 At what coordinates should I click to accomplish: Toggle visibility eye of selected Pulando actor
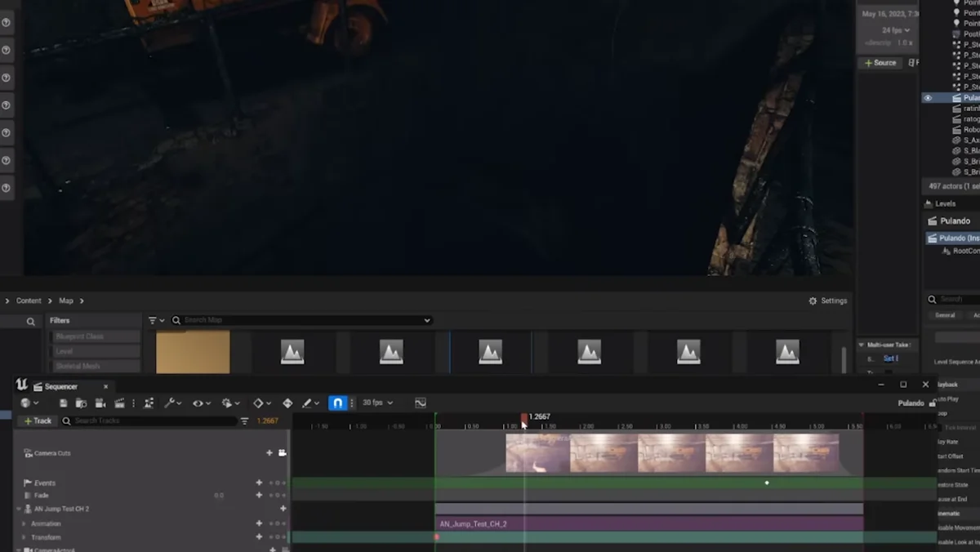point(928,98)
